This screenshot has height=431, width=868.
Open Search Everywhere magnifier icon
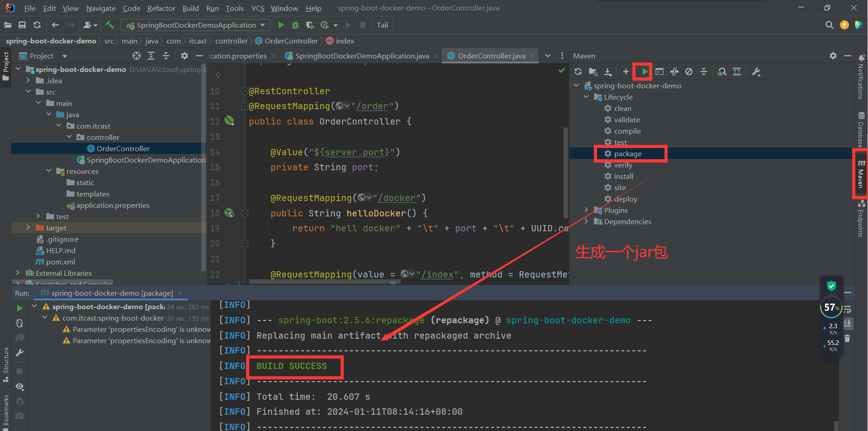click(x=829, y=25)
